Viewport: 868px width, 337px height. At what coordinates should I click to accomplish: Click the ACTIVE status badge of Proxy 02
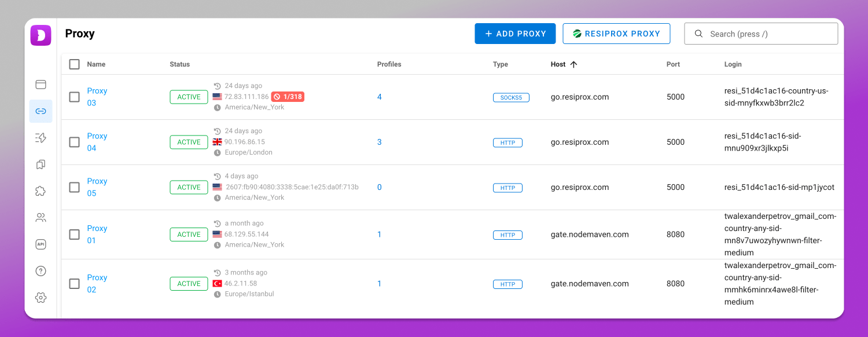189,284
